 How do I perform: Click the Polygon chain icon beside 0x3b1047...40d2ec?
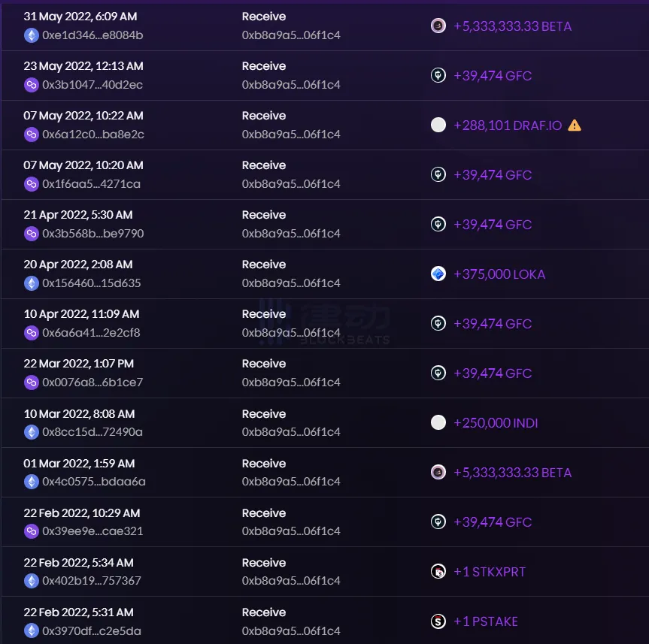click(x=31, y=85)
